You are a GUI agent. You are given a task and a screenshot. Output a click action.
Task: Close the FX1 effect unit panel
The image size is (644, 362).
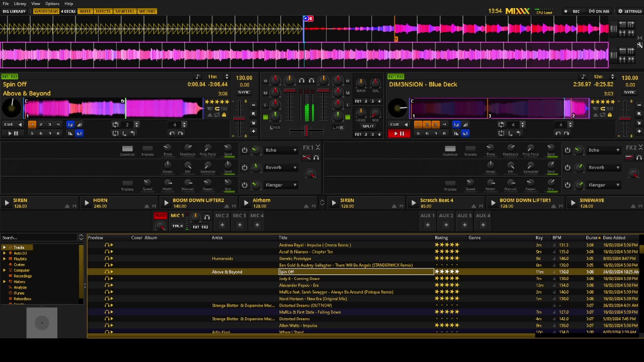317,147
